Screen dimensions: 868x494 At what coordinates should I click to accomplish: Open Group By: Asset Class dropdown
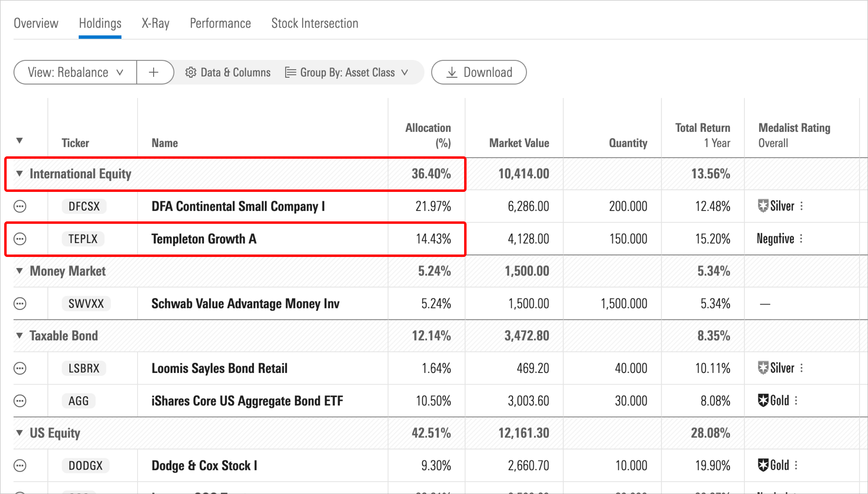[347, 72]
